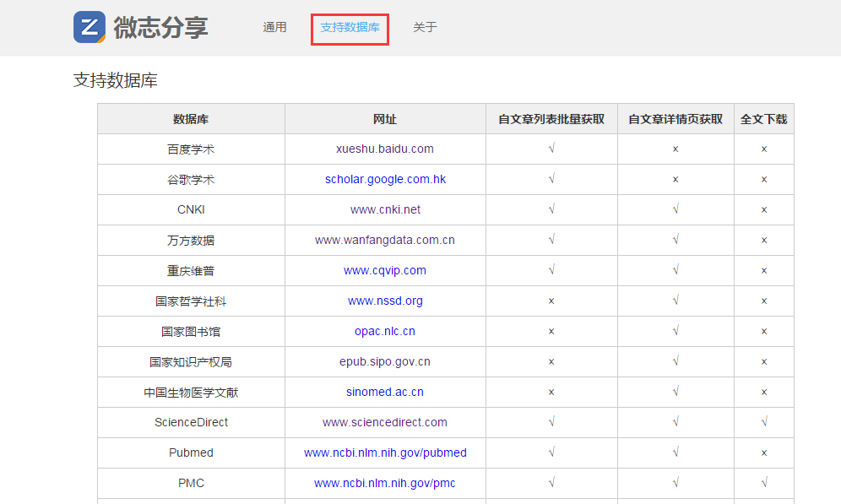Click 谷歌学术's 自文章列表批量获取 check mark
841x504 pixels.
pyautogui.click(x=551, y=178)
